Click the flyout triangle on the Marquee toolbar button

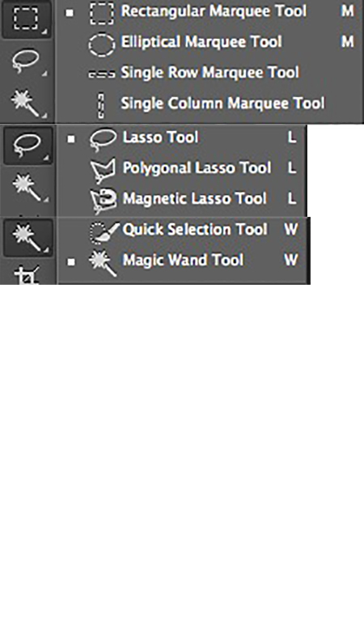44,31
